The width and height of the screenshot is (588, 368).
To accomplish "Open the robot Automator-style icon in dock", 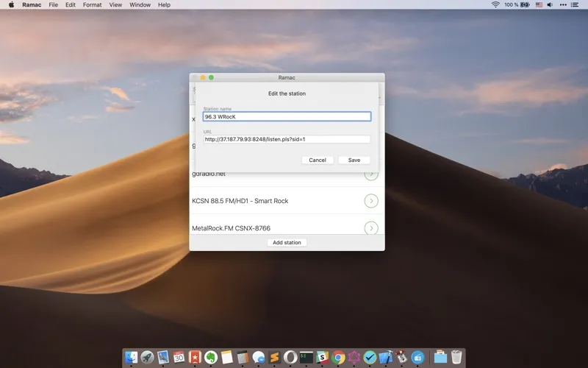I will point(401,357).
